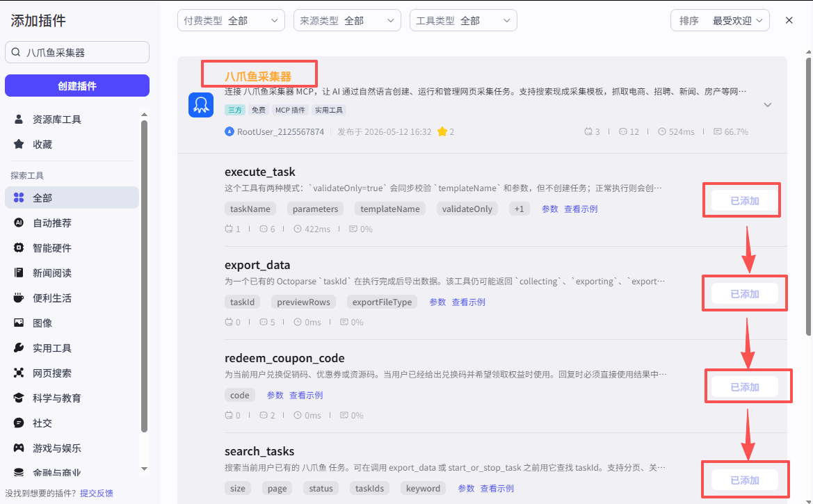Screen dimensions: 813x504
Task: Click the redeem_coupon_code tool name
Action: click(x=284, y=358)
